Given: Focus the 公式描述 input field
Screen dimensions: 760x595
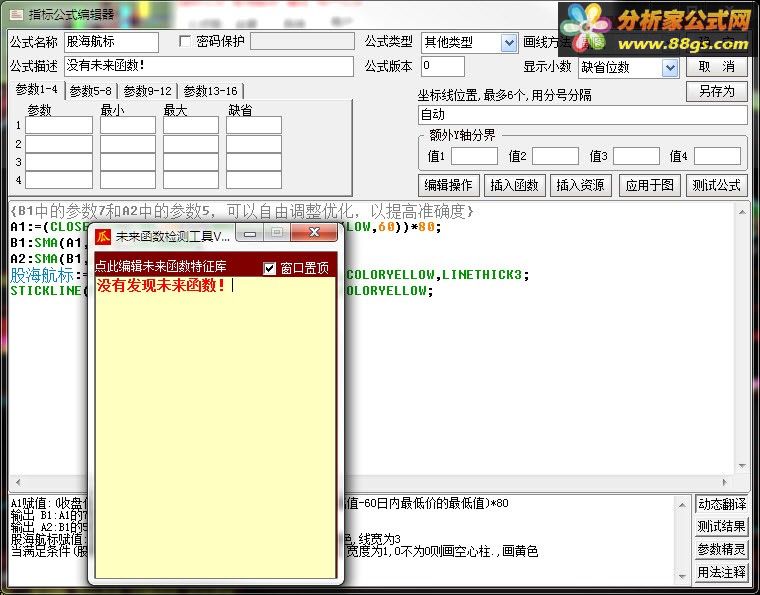Looking at the screenshot, I should (x=208, y=66).
